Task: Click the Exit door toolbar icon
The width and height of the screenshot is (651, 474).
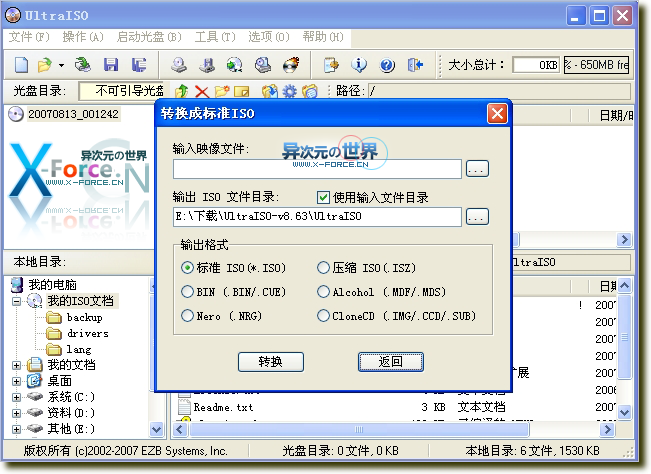Action: [x=415, y=65]
